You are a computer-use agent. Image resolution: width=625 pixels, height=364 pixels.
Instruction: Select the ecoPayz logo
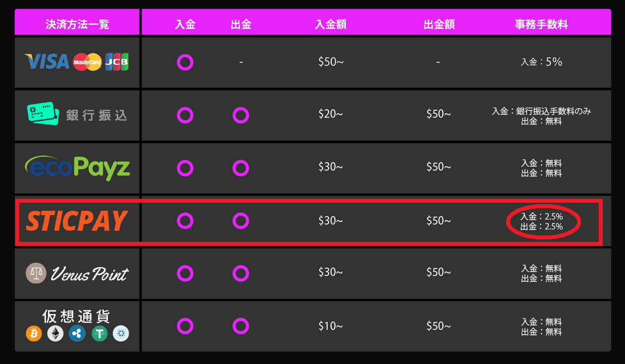click(x=77, y=168)
